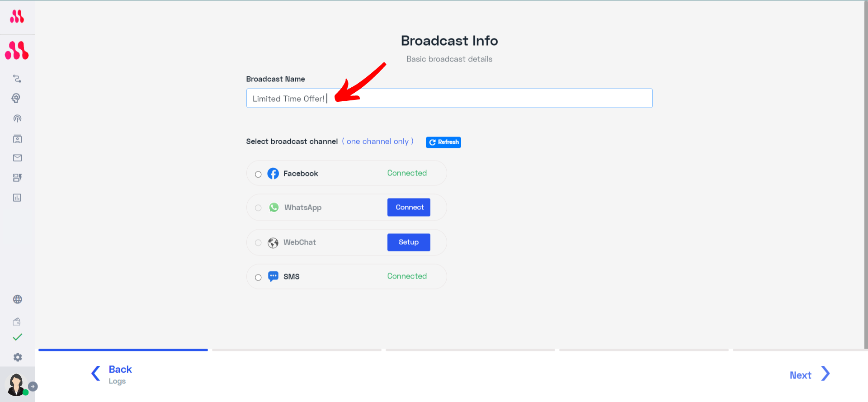The image size is (868, 402).
Task: Open the AI brain head sidebar icon
Action: [x=16, y=98]
